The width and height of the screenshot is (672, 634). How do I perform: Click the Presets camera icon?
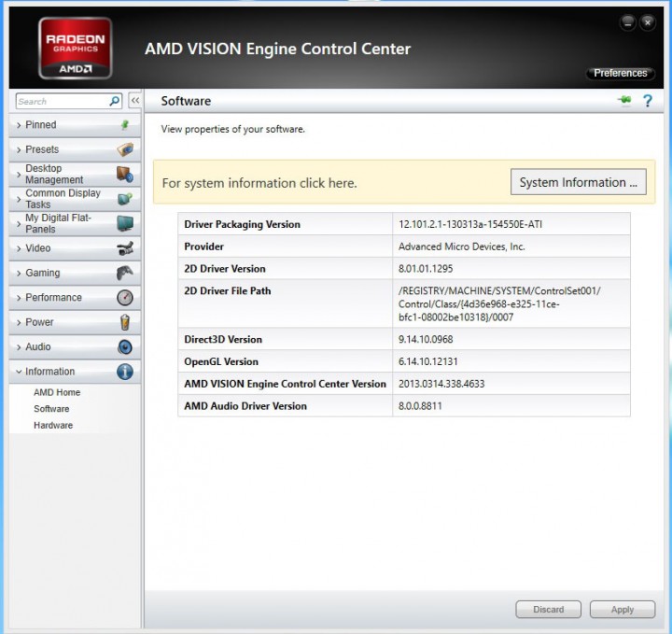click(125, 149)
